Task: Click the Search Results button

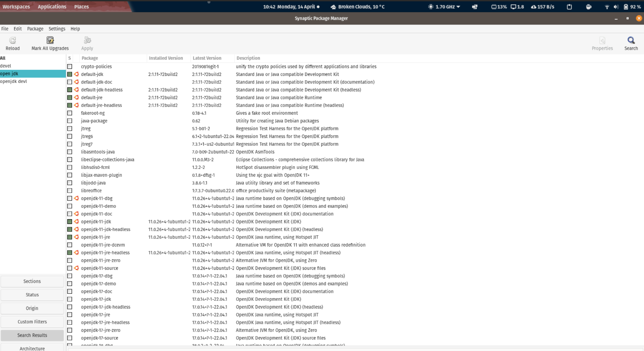Action: 32,336
